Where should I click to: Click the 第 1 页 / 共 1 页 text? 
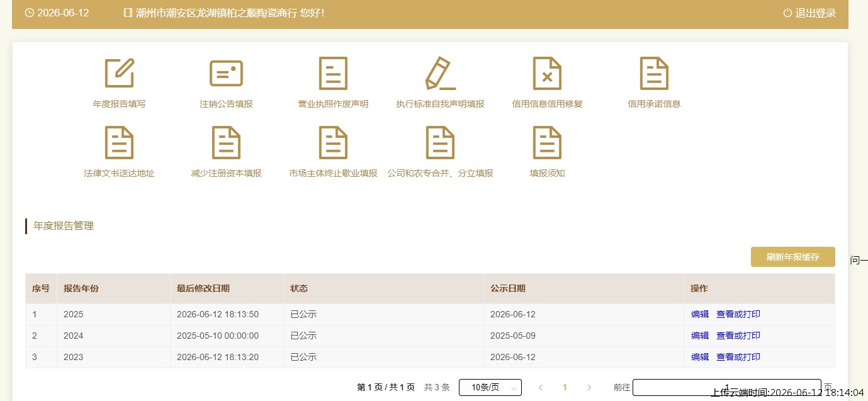(386, 388)
